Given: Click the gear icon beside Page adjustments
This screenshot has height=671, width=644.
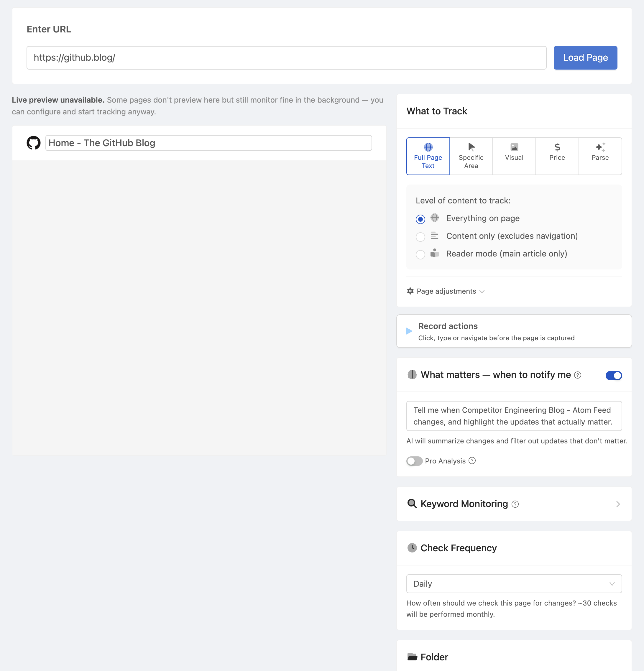Looking at the screenshot, I should [410, 291].
